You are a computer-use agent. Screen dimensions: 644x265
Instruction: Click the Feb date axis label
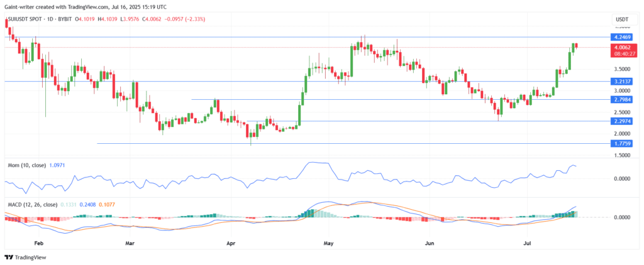(38, 243)
